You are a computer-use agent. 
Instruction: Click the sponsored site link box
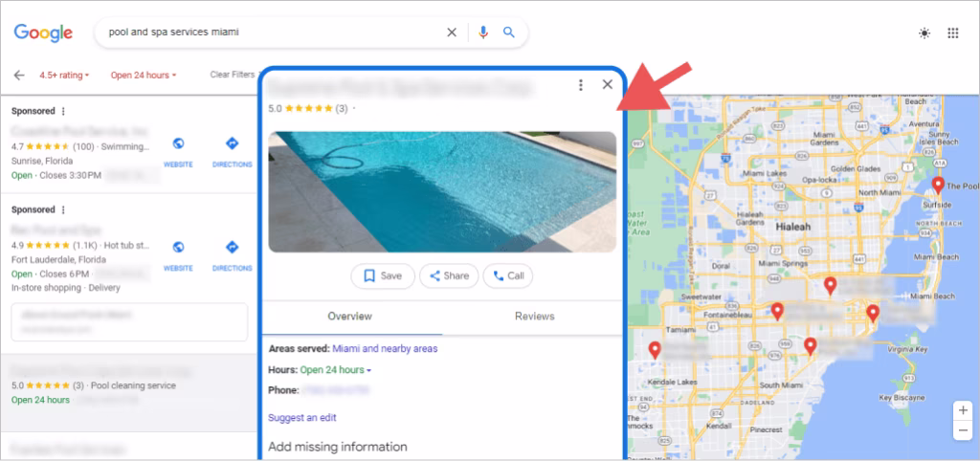point(129,322)
